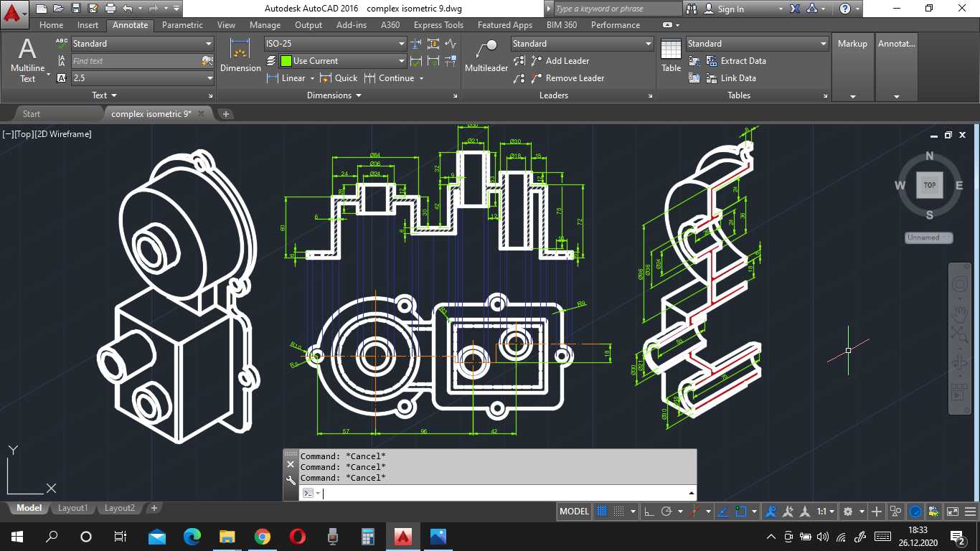The width and height of the screenshot is (980, 551).
Task: Click Add Leader
Action: 560,61
